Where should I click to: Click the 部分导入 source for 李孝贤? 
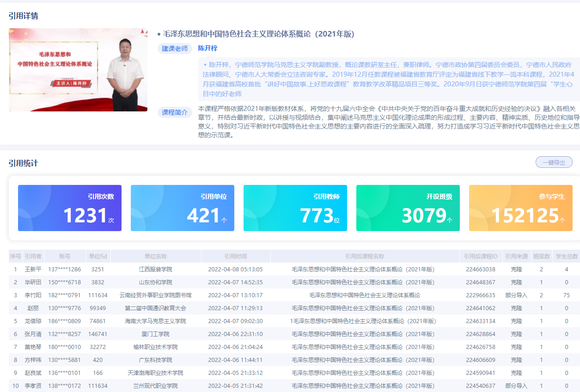coord(516,386)
